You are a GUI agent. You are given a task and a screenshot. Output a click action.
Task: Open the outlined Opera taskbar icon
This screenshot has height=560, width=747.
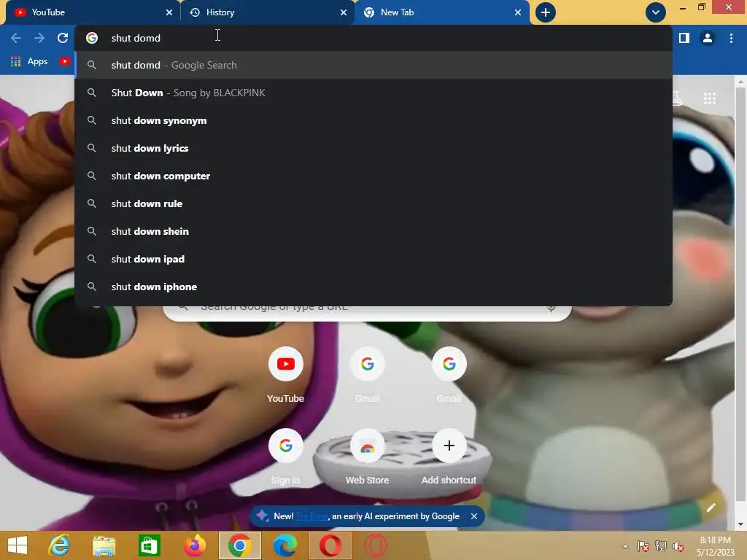point(376,545)
